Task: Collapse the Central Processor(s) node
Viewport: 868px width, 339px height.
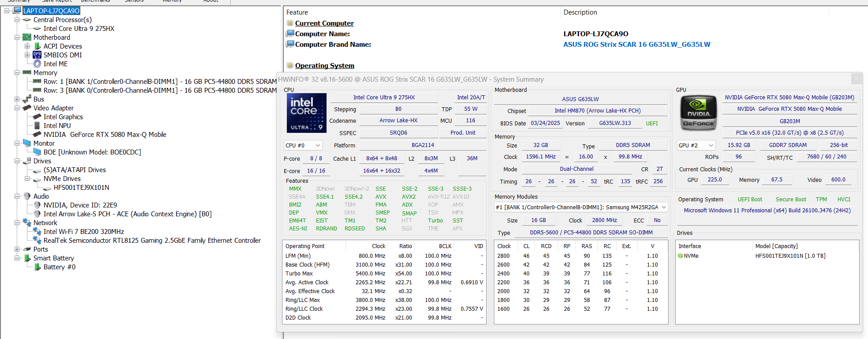Action: coord(17,19)
